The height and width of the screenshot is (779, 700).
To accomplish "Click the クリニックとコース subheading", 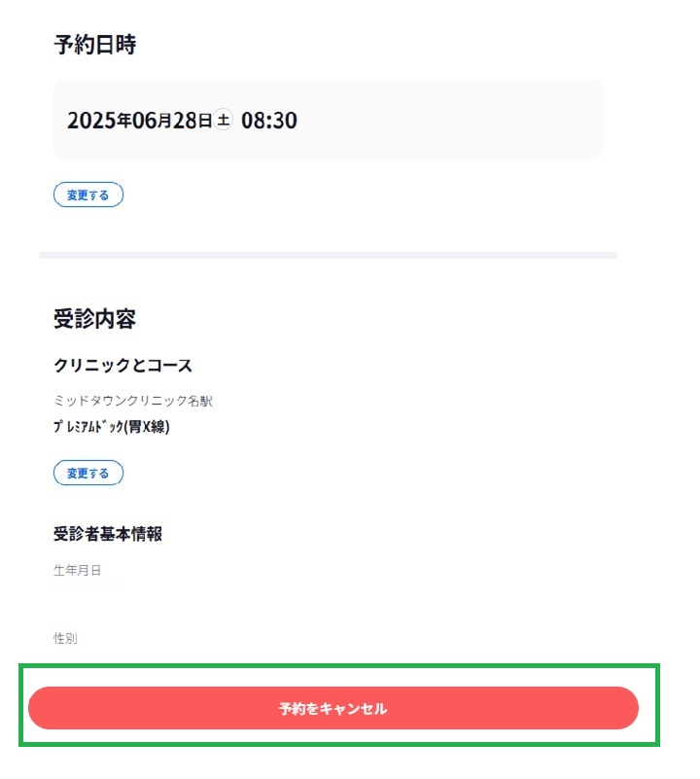I will 122,366.
